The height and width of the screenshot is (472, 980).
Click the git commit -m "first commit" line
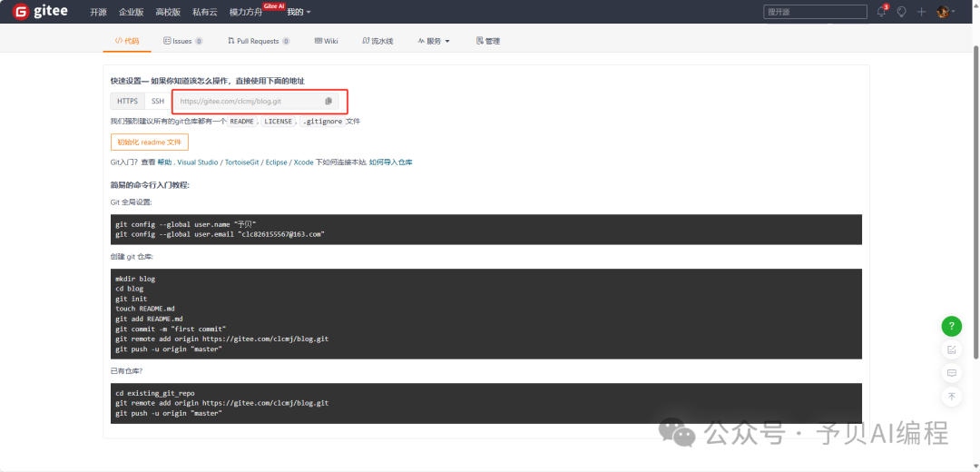[171, 329]
